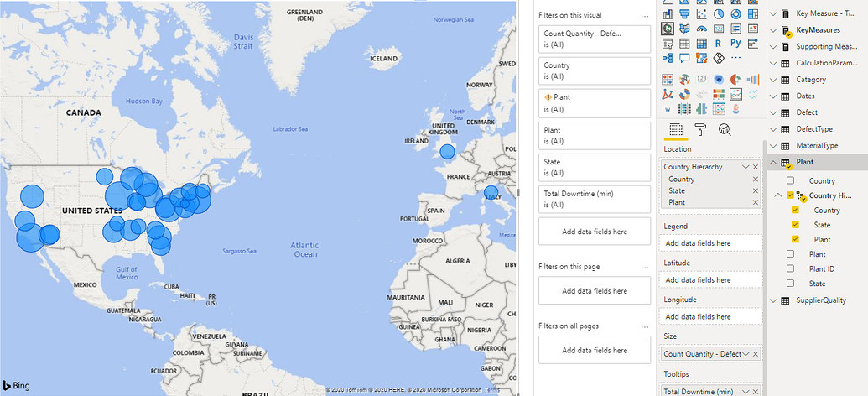Open the Format paint roller pane
Viewport: 868px width, 396px height.
coord(700,129)
